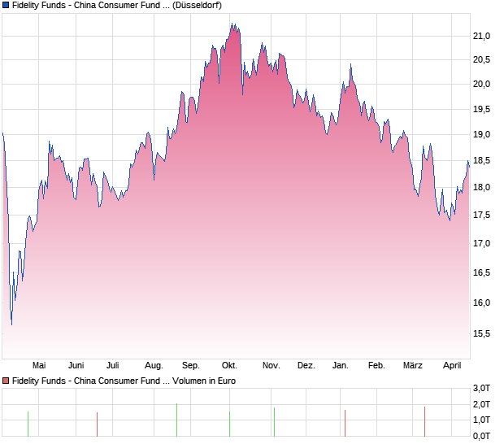504x444 pixels.
Task: Click the 19,5 price axis value
Action: click(x=481, y=109)
